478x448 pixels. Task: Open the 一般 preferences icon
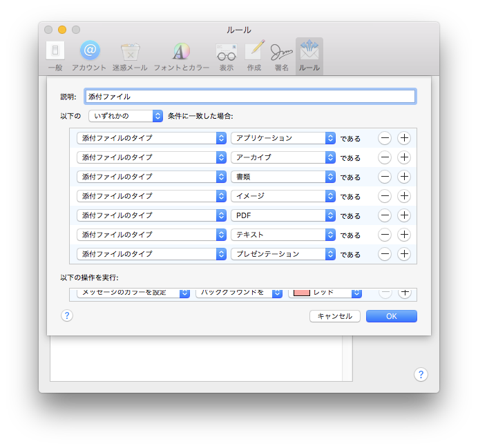tap(55, 55)
